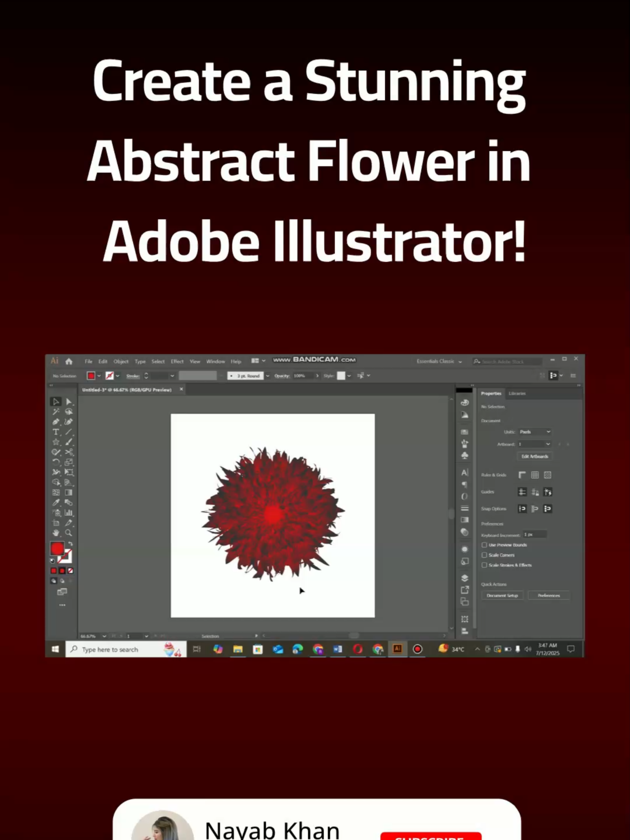
Task: Open the Layers panel from dock
Action: pos(465,578)
